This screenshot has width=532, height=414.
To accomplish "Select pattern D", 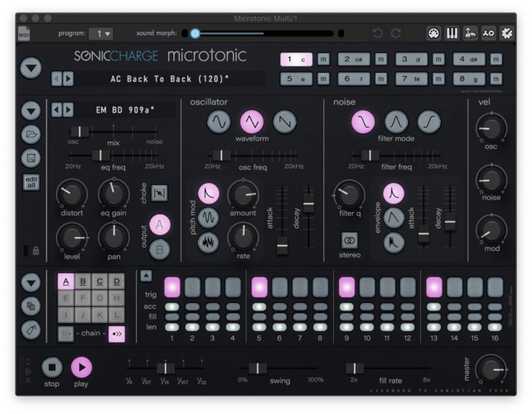I will tap(117, 282).
